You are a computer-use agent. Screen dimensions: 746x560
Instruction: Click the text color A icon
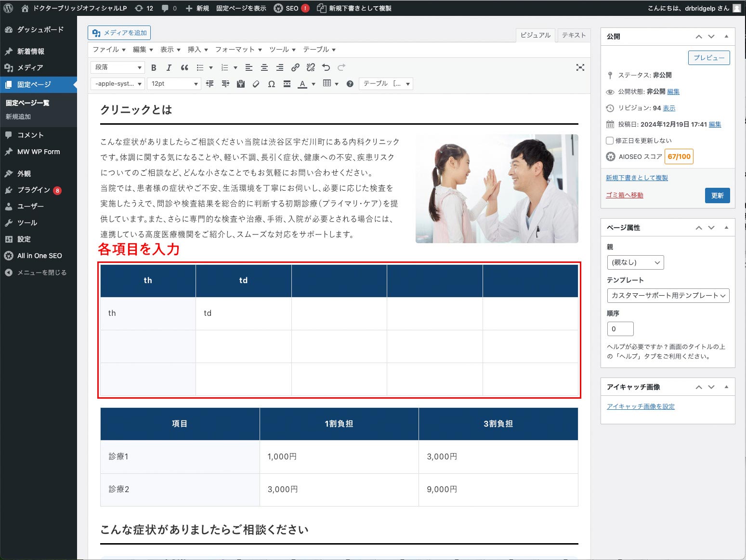pos(302,84)
